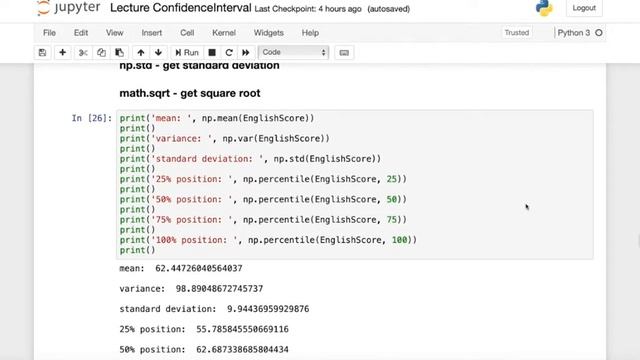Click the Python logo icon
Image resolution: width=640 pixels, height=360 pixels.
[x=544, y=8]
